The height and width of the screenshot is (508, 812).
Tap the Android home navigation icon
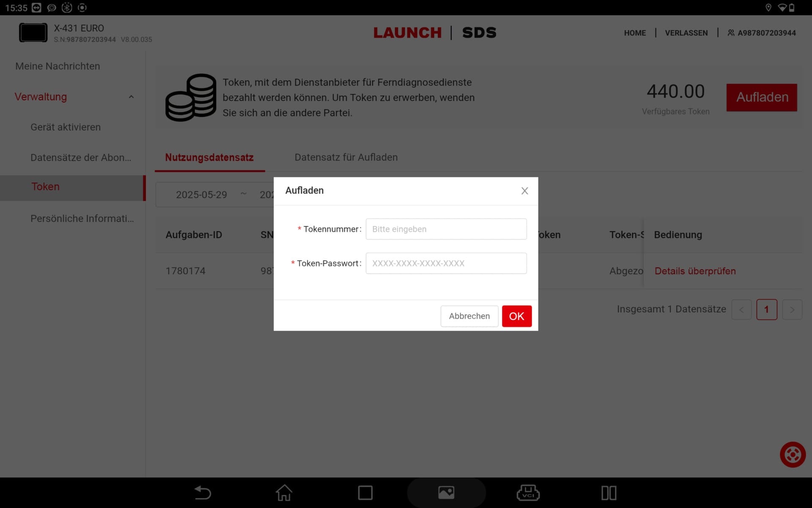[284, 493]
